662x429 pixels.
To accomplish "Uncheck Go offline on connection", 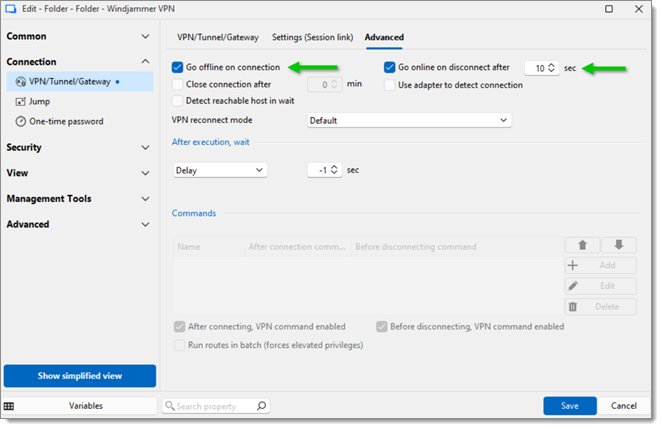I will point(178,68).
